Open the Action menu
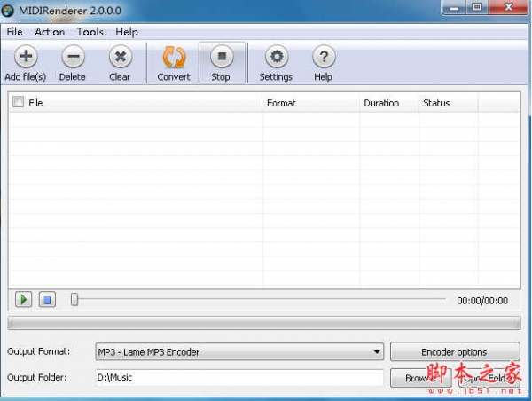 pyautogui.click(x=50, y=32)
